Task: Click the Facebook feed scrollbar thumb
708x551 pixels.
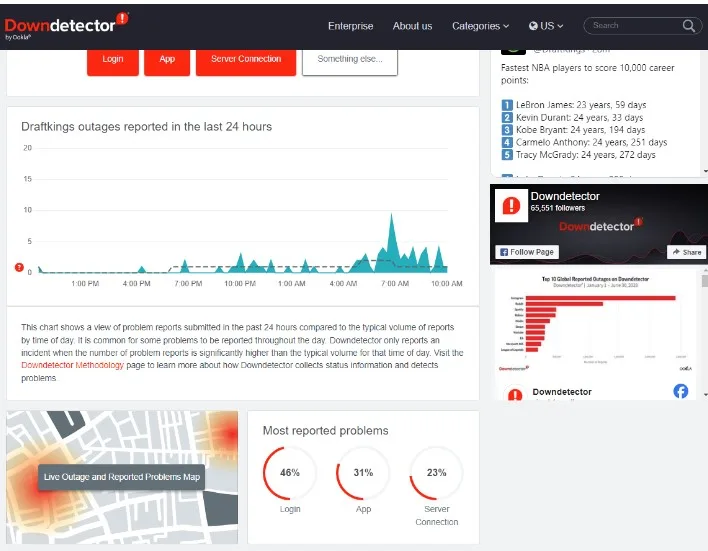Action: [x=705, y=280]
